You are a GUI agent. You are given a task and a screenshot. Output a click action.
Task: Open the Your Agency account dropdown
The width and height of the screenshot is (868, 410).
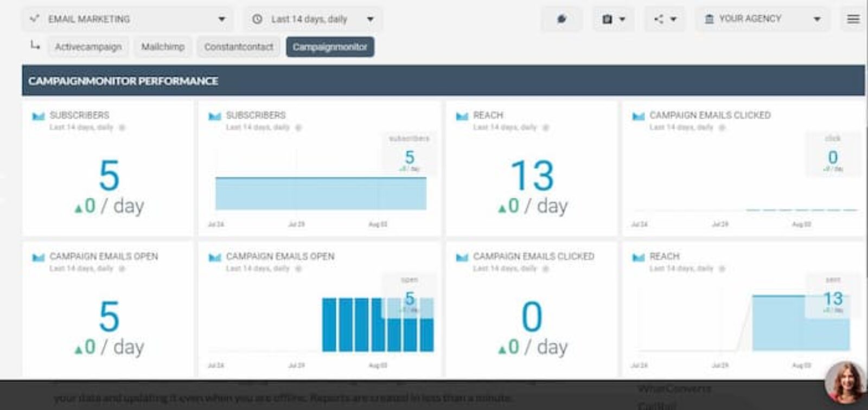pyautogui.click(x=763, y=19)
